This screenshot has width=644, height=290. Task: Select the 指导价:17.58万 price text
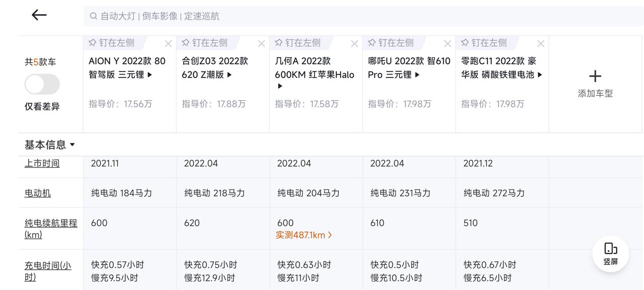307,104
